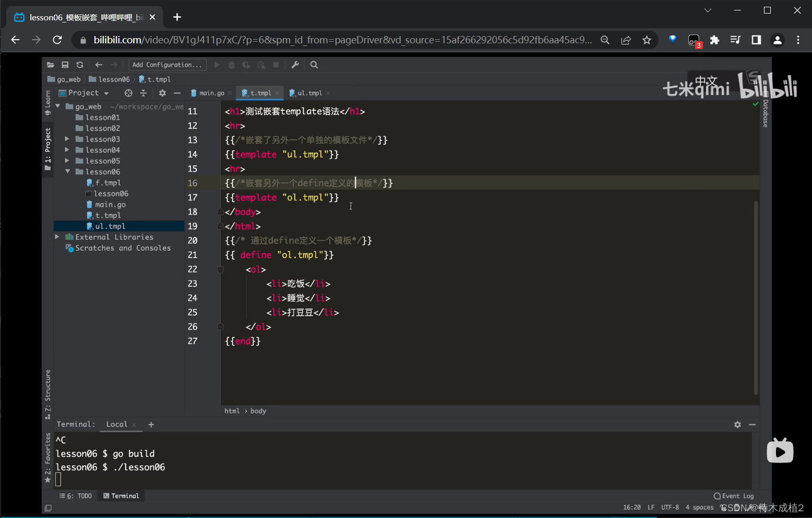
Task: Bookmark page with star icon in address bar
Action: [647, 40]
